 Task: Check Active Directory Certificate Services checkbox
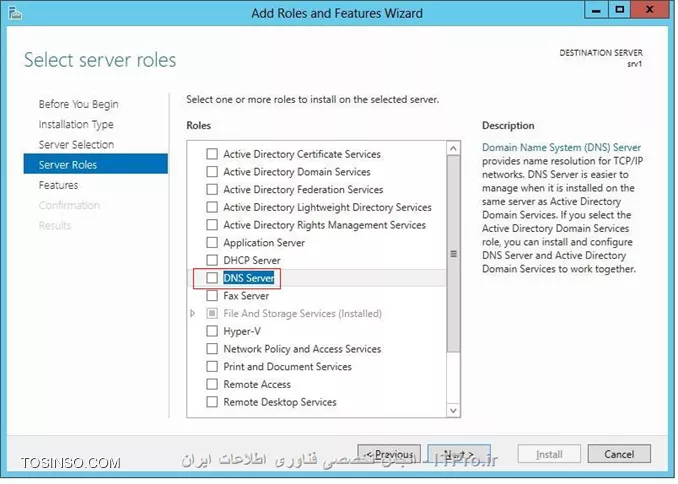(x=212, y=154)
